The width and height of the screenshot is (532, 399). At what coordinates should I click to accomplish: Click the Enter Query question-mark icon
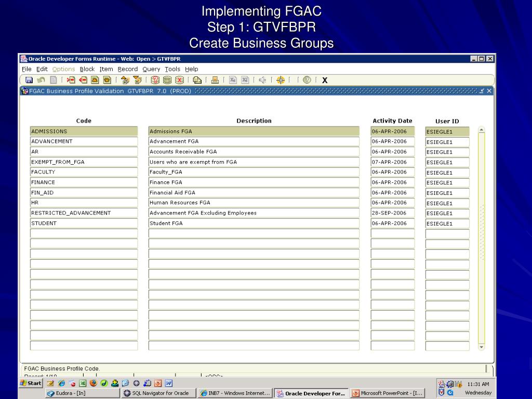pos(155,80)
